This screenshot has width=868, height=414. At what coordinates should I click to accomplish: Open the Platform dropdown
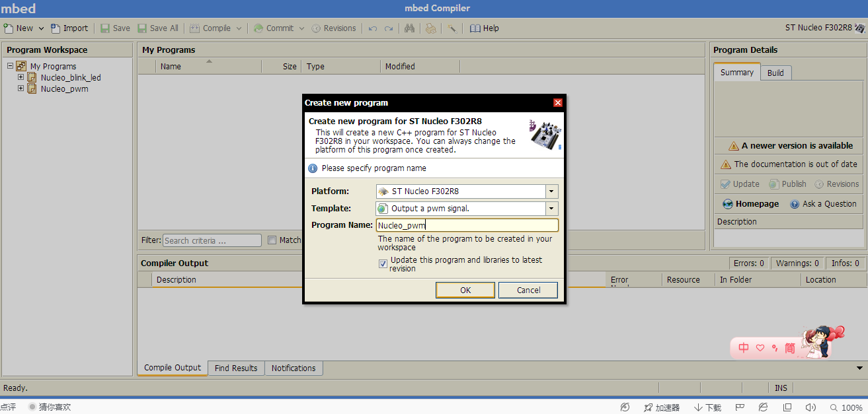(552, 191)
